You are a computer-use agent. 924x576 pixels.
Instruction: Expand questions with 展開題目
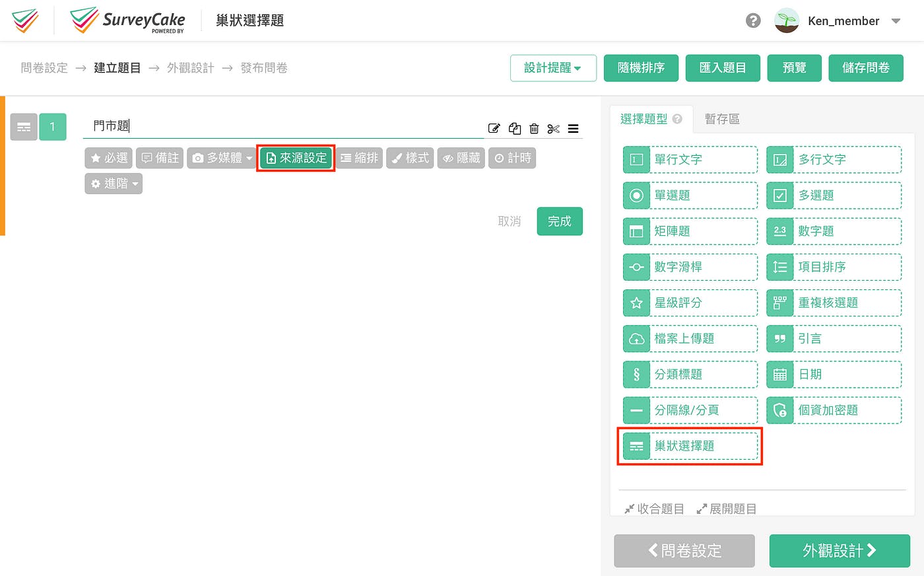[x=727, y=509]
